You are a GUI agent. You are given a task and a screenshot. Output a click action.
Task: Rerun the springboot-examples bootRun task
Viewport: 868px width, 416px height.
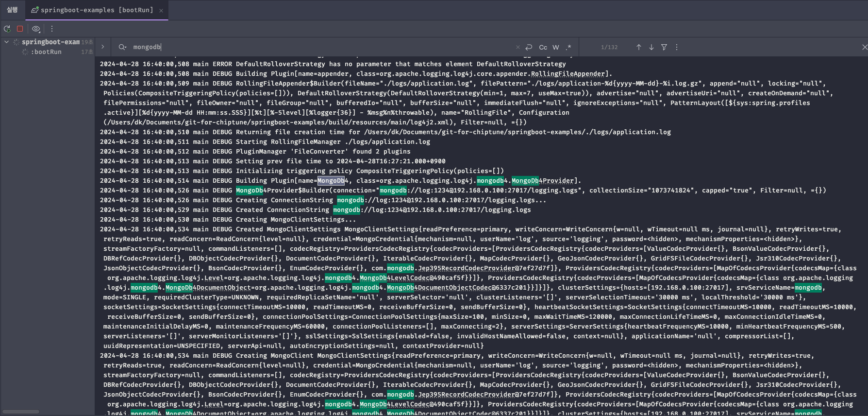tap(7, 29)
